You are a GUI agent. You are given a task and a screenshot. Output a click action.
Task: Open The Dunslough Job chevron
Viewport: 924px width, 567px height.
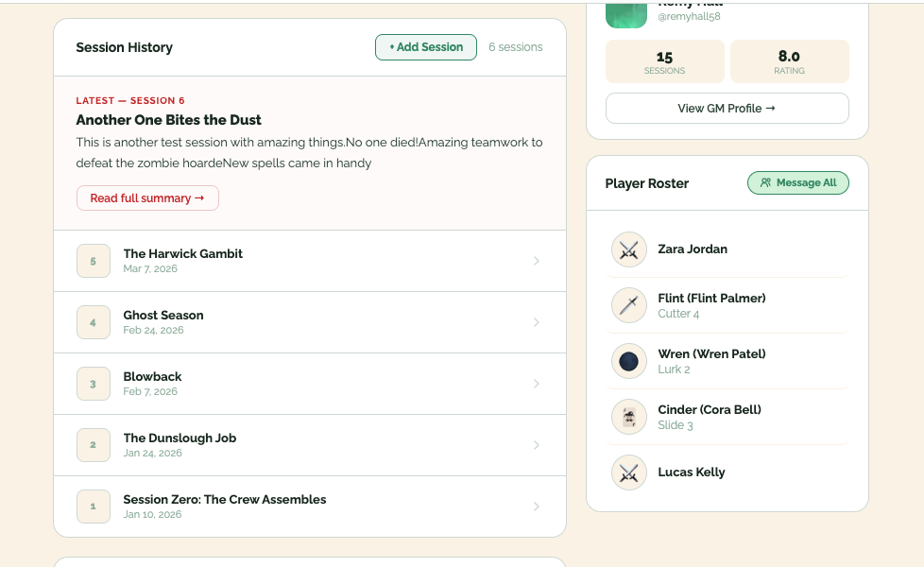537,445
